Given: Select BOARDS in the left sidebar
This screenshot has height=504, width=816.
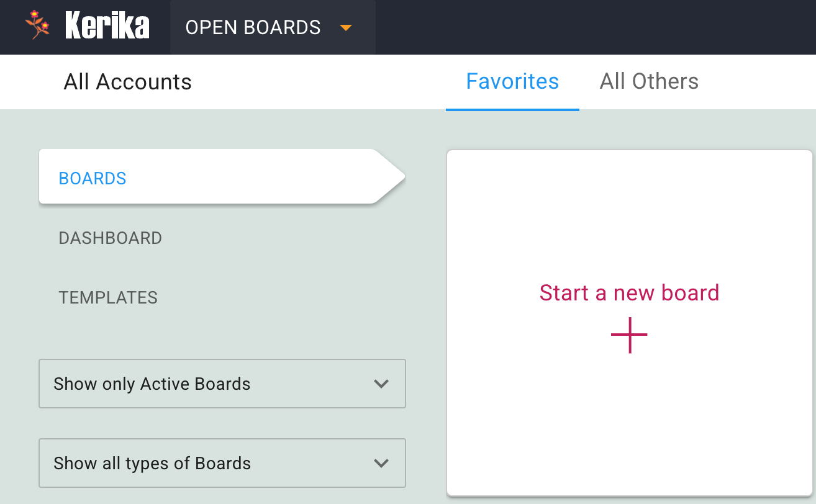Looking at the screenshot, I should (93, 178).
